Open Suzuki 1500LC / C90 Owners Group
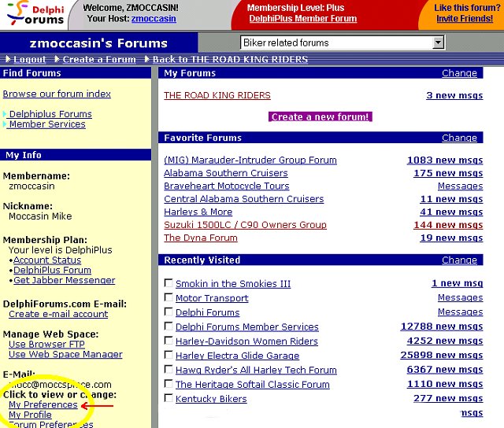The height and width of the screenshot is (428, 504). (x=245, y=225)
